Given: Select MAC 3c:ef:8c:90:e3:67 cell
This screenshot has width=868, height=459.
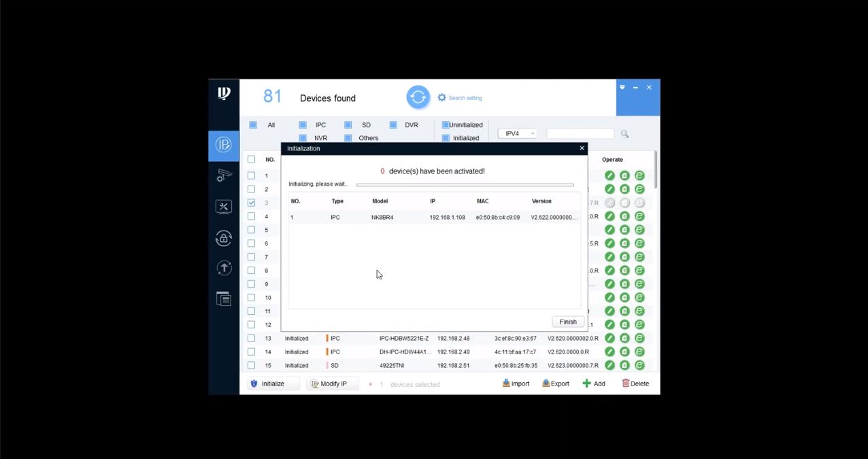Looking at the screenshot, I should click(x=516, y=339).
